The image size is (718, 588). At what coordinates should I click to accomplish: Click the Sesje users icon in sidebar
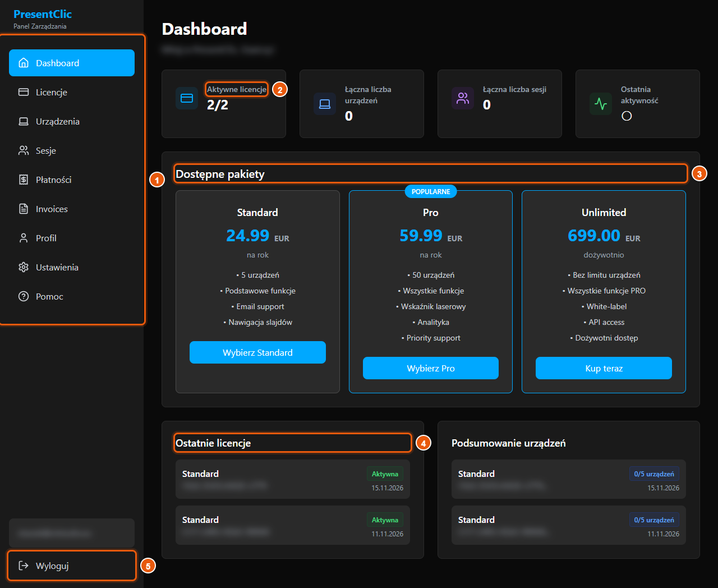point(24,150)
